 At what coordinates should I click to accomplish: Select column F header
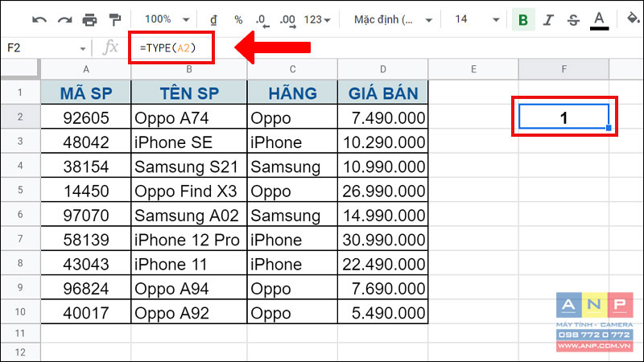click(x=564, y=69)
